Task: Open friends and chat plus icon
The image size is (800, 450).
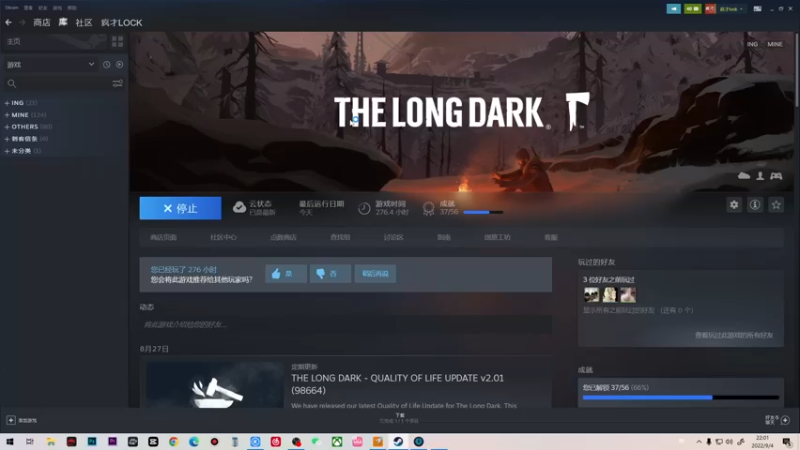Action: pos(785,420)
